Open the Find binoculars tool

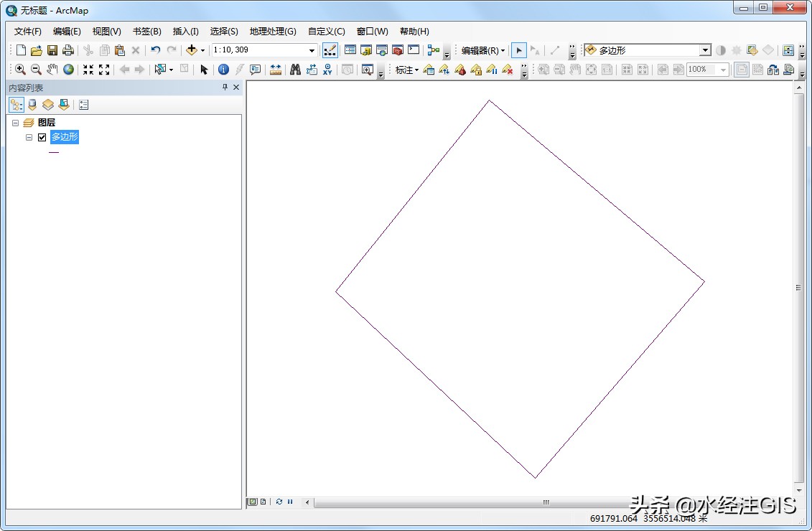coord(295,70)
